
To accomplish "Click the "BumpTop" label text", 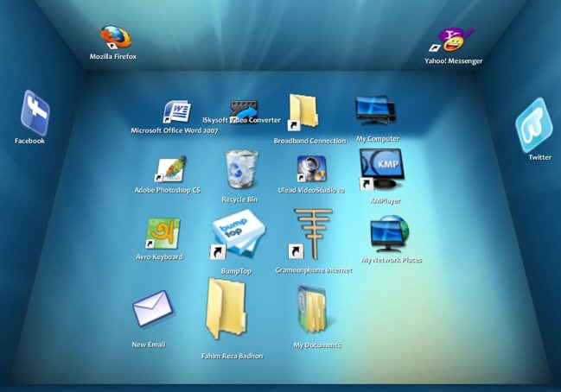I will (236, 271).
